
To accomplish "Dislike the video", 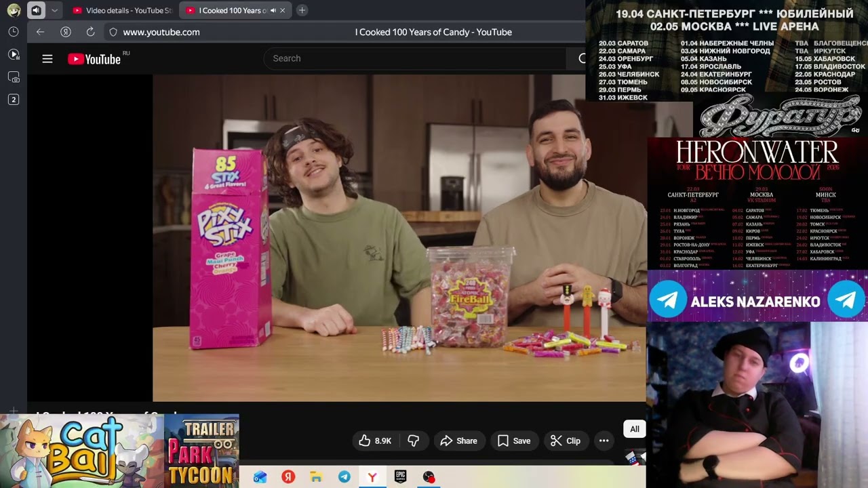I will [x=413, y=441].
